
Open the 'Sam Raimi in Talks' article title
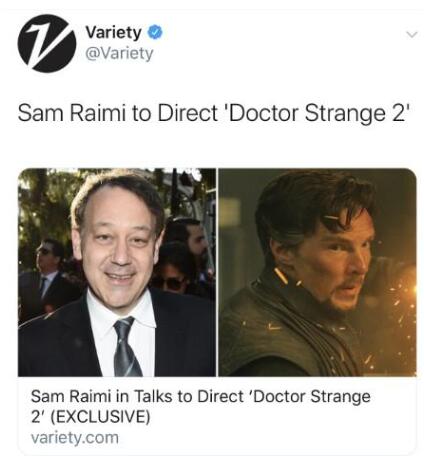coord(200,406)
